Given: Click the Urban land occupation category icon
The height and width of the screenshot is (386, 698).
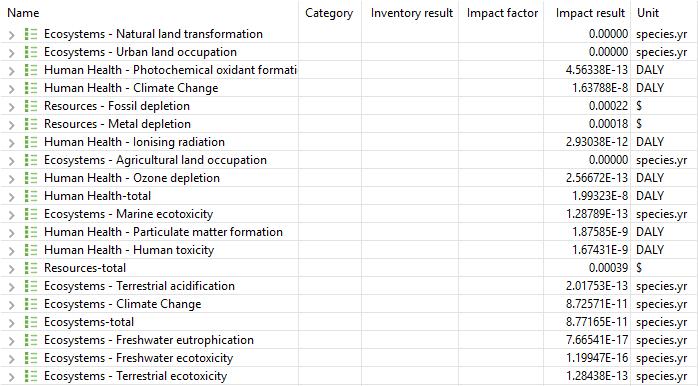Looking at the screenshot, I should tap(31, 52).
